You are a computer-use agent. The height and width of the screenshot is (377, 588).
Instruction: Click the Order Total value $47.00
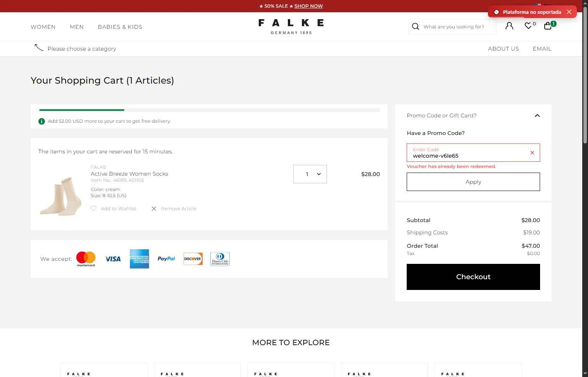click(x=531, y=246)
